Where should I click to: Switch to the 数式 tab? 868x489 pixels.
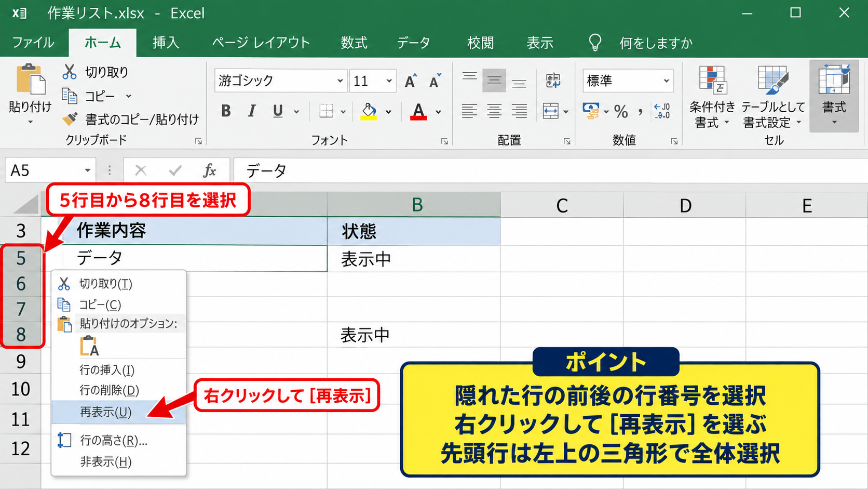tap(354, 43)
